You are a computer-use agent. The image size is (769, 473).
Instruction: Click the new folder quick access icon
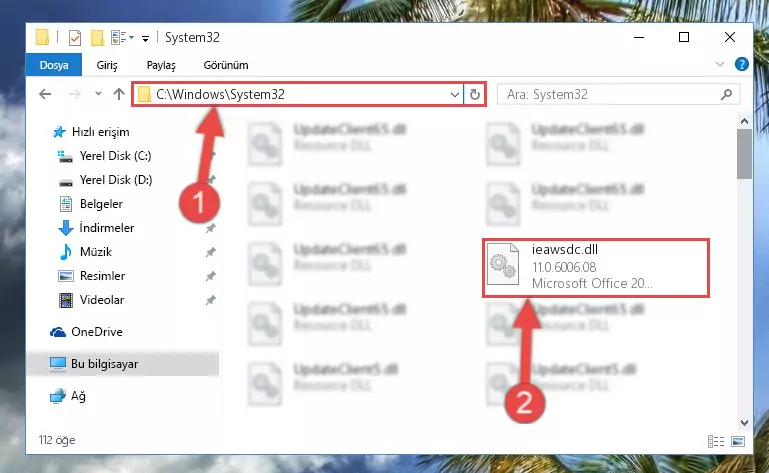tap(97, 38)
